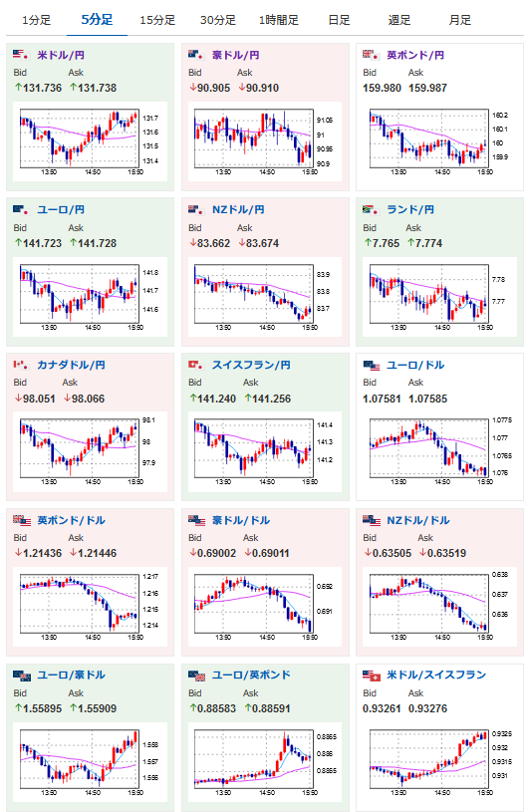
Task: Switch to the 1分足 timeframe tab
Action: coord(36,20)
